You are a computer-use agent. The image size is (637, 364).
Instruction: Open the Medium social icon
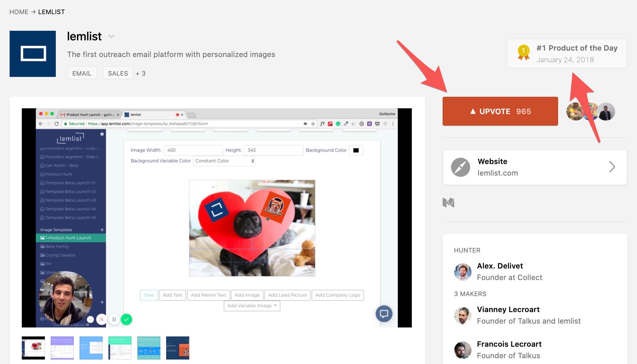(x=448, y=203)
